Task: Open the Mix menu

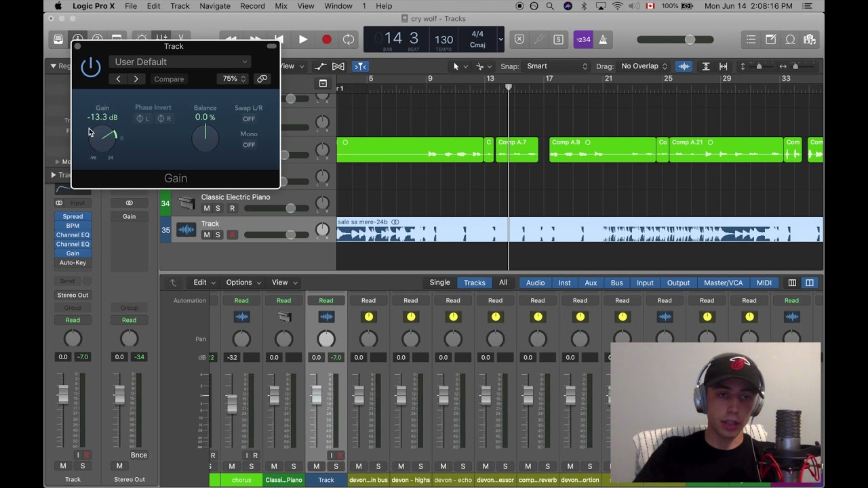Action: pyautogui.click(x=281, y=6)
